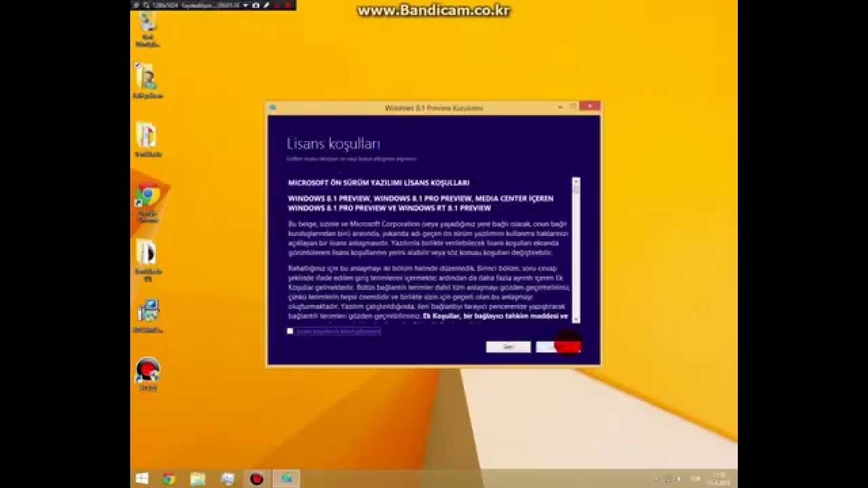Open the Recycle Bin desktop icon
The width and height of the screenshot is (868, 488).
coord(147,28)
